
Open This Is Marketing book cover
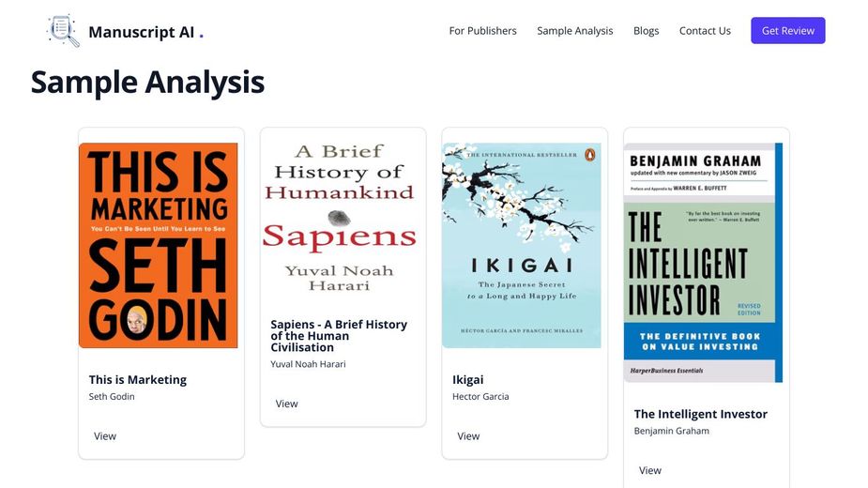[159, 245]
